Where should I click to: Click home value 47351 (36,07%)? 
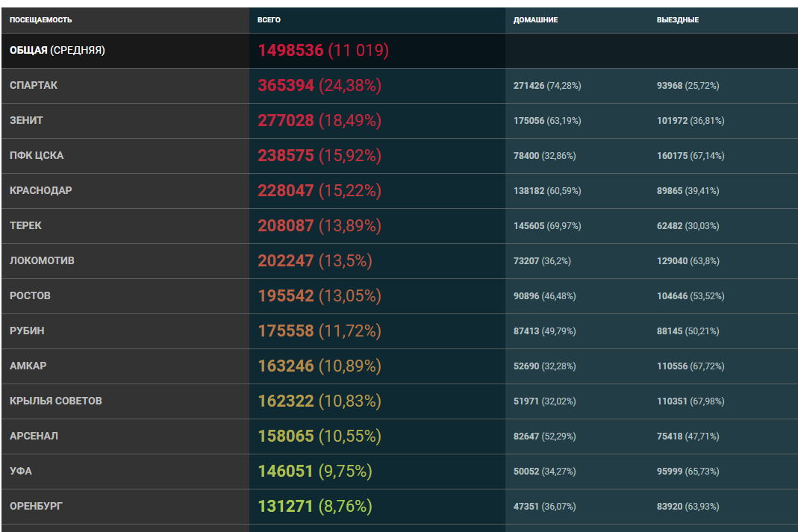coord(544,507)
